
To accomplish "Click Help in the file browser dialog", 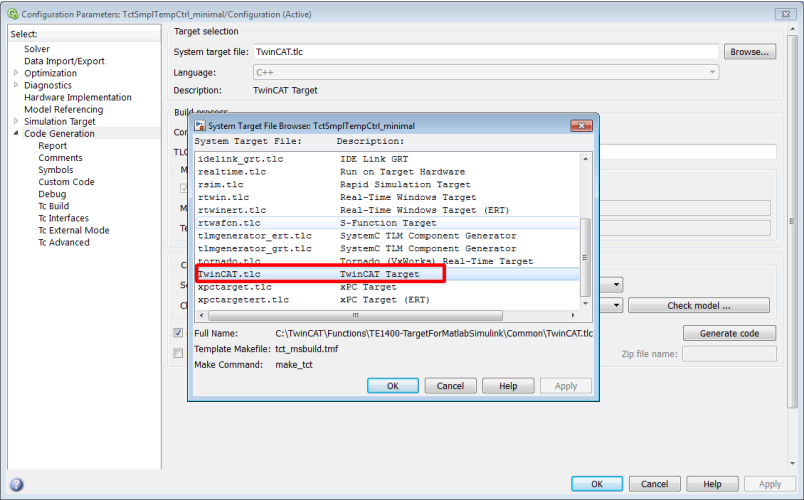I will [508, 386].
